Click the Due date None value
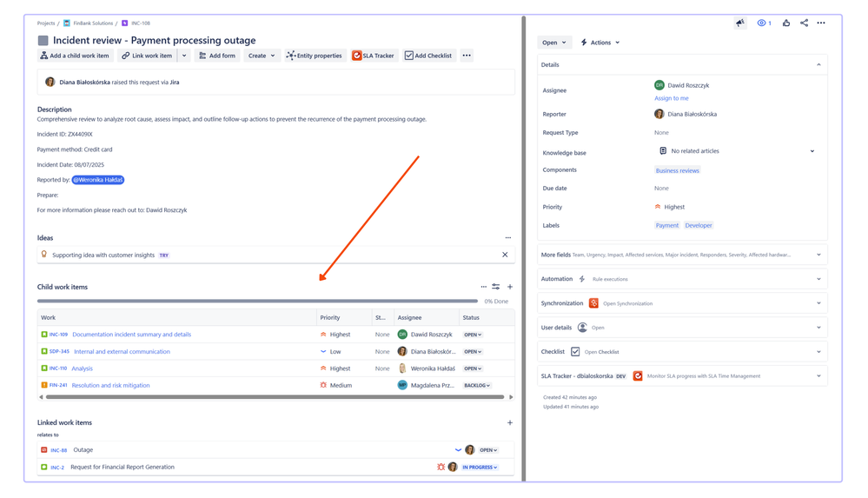868x498 pixels. (661, 189)
